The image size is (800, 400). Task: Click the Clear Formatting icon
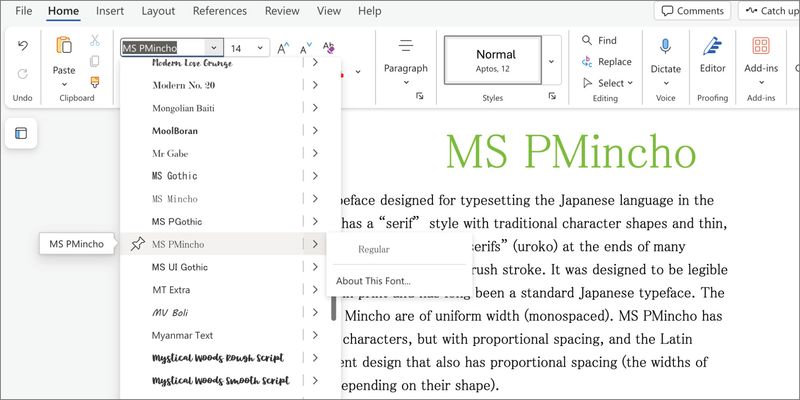pos(329,48)
